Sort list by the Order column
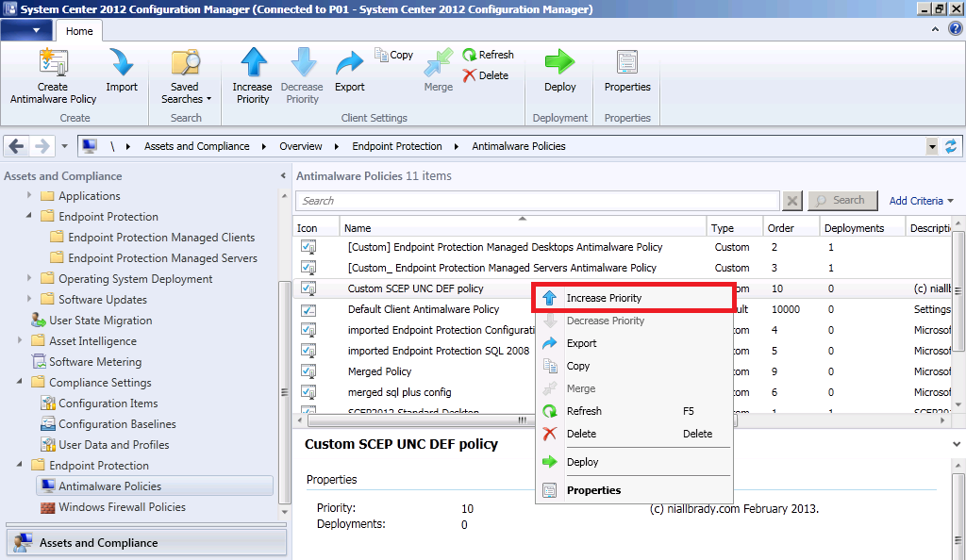 pyautogui.click(x=791, y=228)
